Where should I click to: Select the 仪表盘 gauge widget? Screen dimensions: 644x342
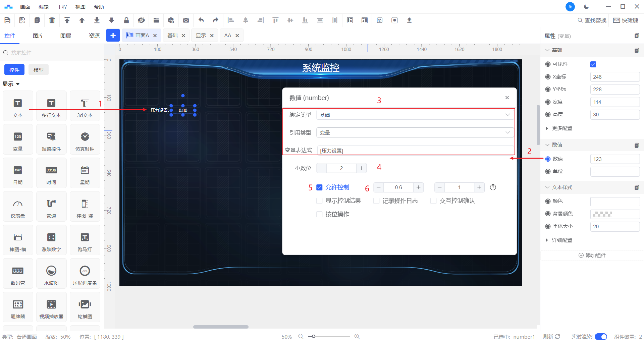point(18,207)
